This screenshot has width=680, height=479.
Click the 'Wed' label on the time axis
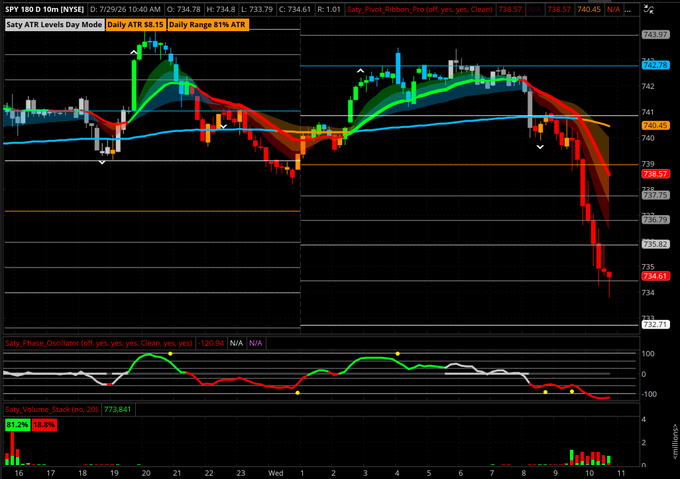pos(275,473)
